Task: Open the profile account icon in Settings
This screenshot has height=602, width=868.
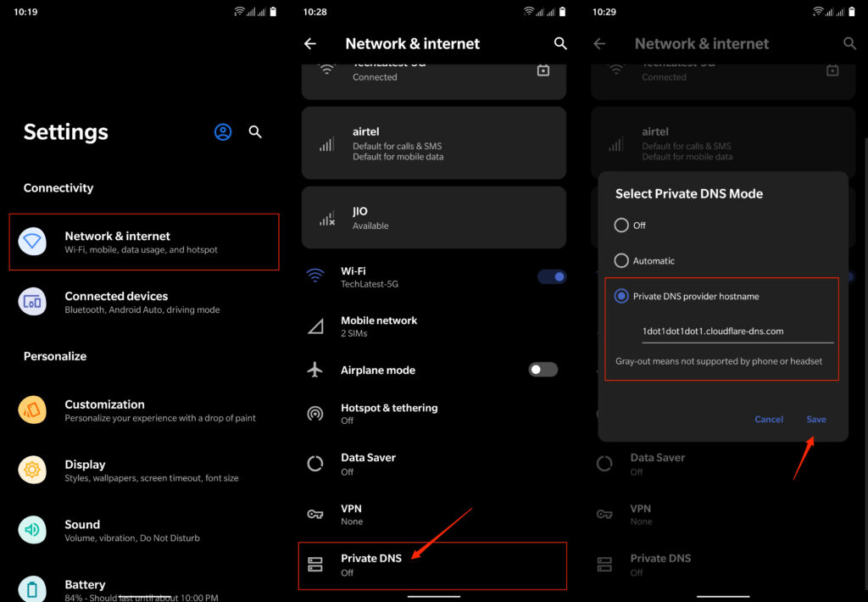Action: click(223, 131)
